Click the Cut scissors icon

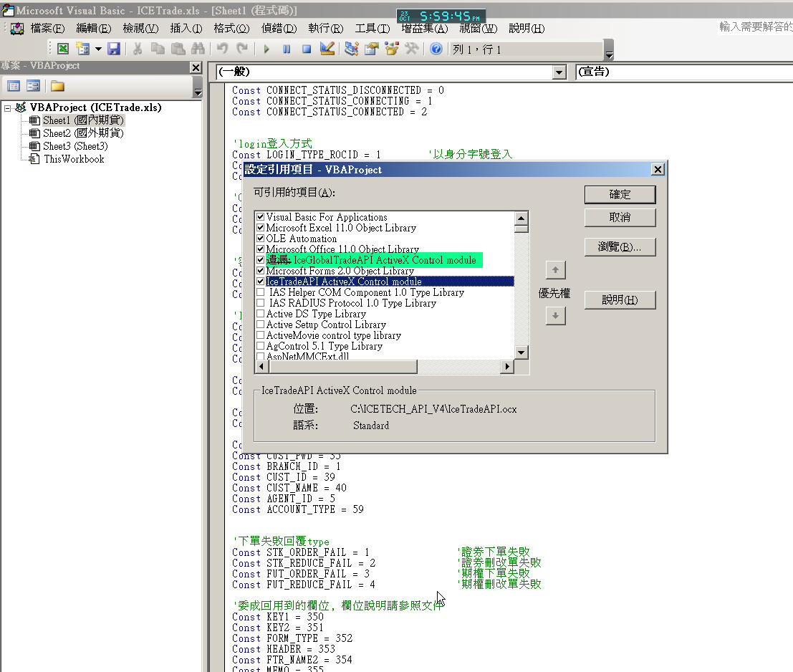(138, 49)
